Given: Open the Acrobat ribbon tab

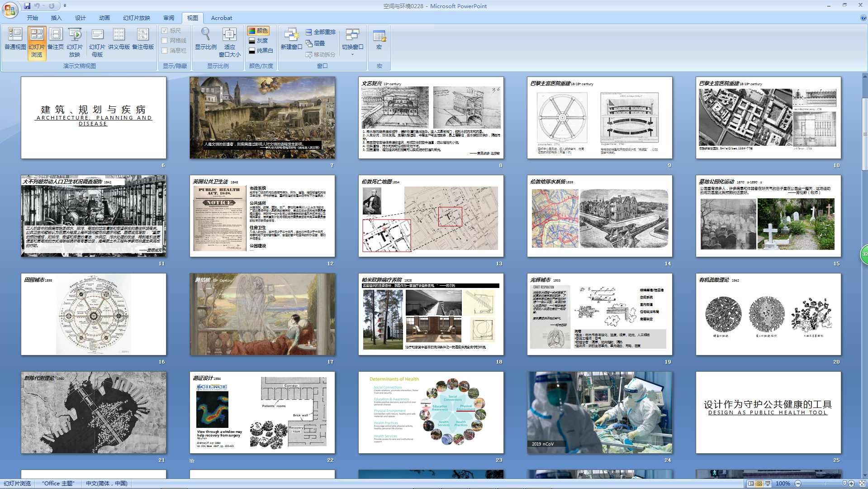Looking at the screenshot, I should tap(221, 18).
